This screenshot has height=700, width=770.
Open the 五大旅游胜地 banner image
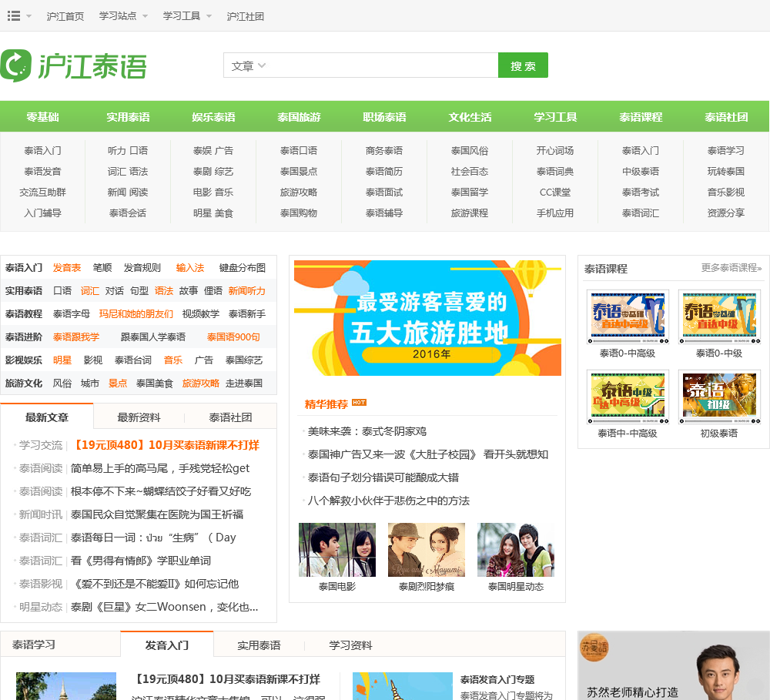tap(427, 317)
